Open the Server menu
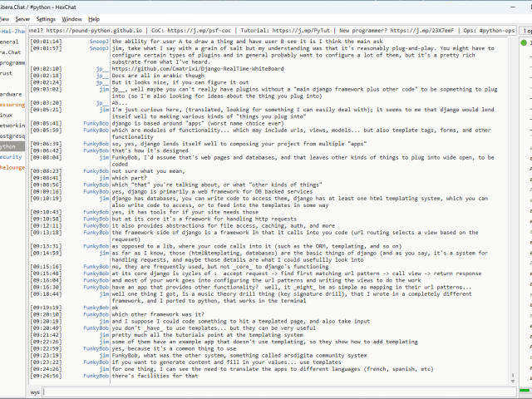The width and height of the screenshot is (532, 399). pyautogui.click(x=22, y=18)
